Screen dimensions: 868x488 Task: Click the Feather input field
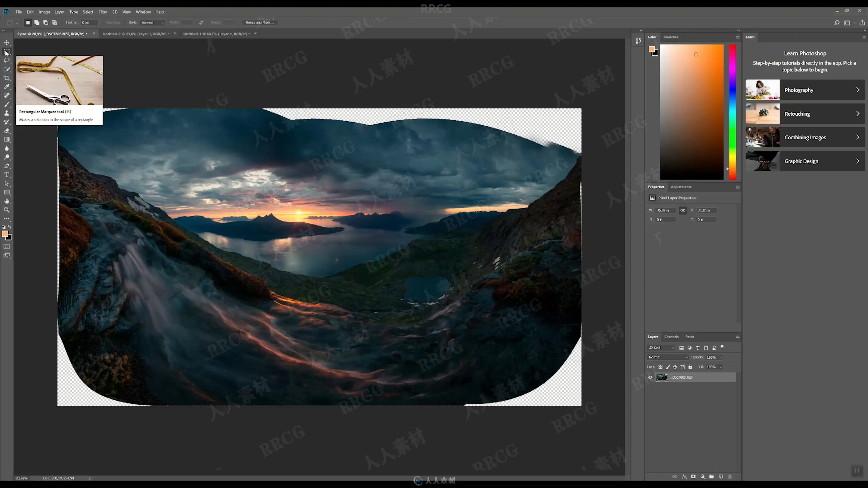[x=89, y=23]
